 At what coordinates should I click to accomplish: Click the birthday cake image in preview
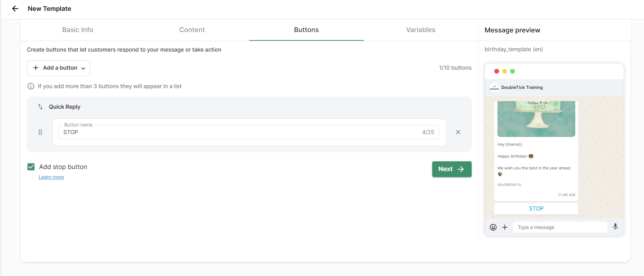click(x=536, y=119)
